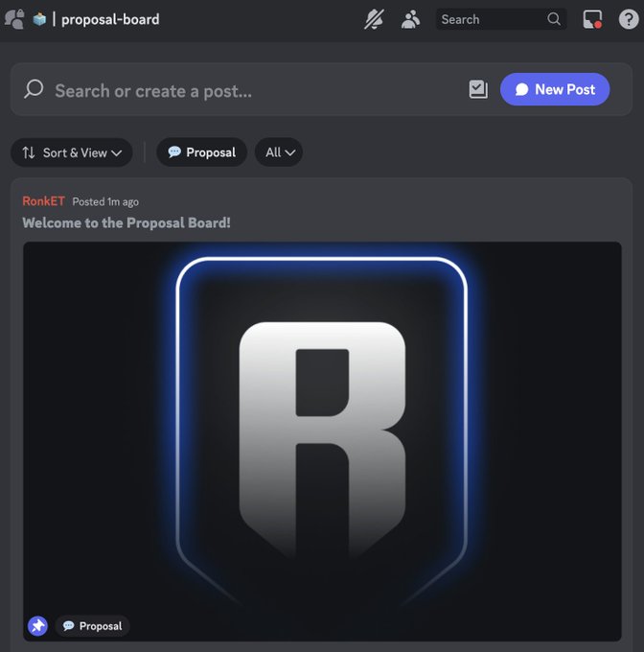Click the proposal-board channel title

tap(110, 19)
